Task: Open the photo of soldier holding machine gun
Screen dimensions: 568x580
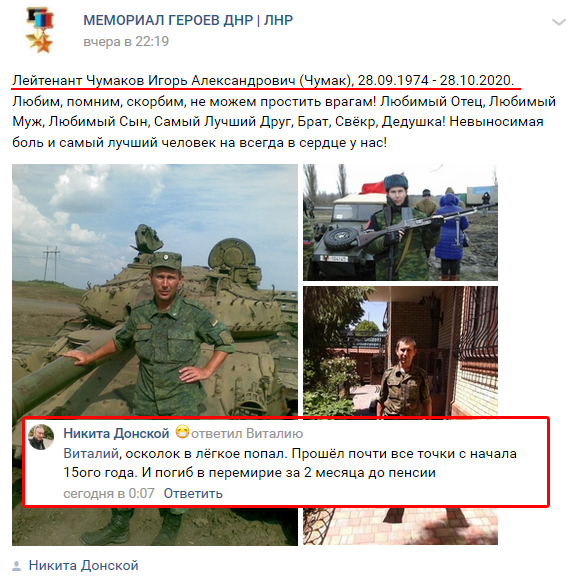Action: (x=400, y=222)
